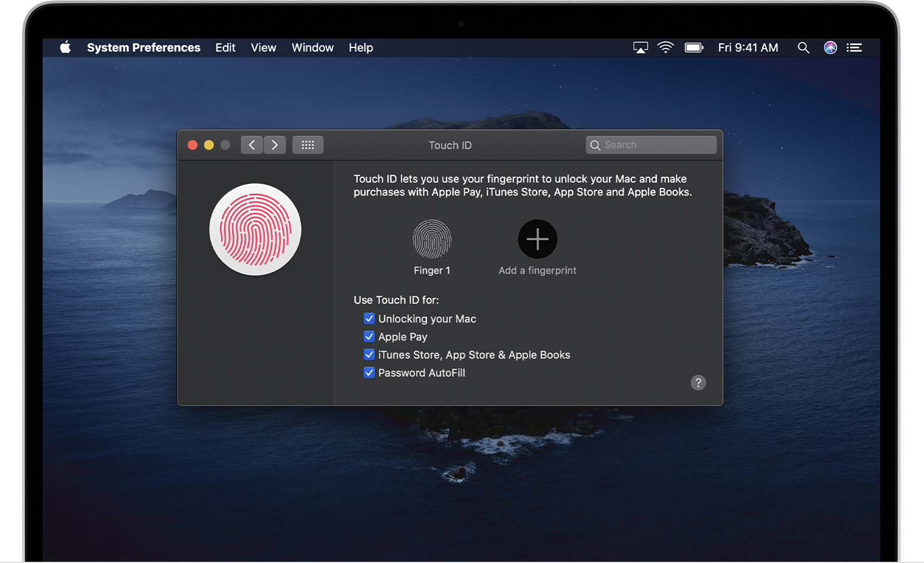Toggle iTunes Store, App Store & Apple Books
The image size is (924, 563).
(x=369, y=355)
